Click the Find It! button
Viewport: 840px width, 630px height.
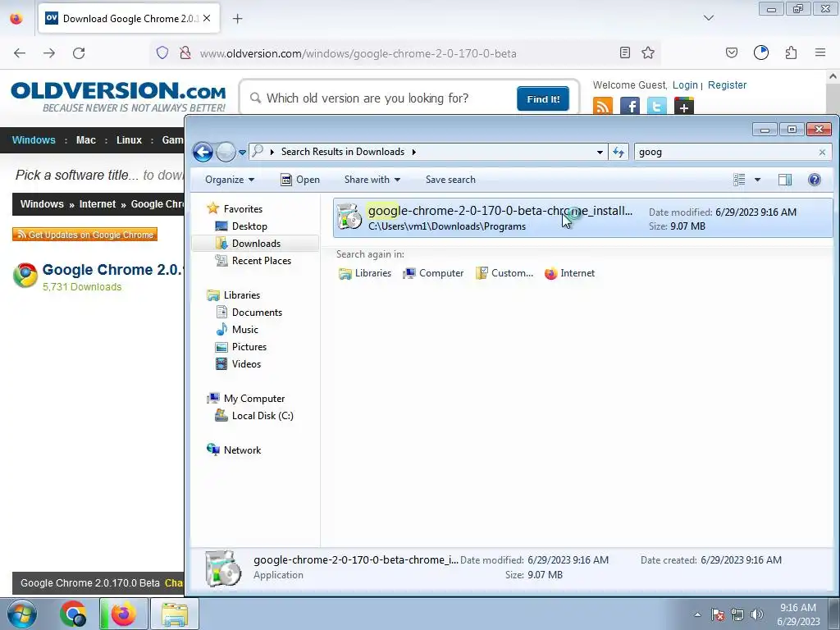coord(543,99)
